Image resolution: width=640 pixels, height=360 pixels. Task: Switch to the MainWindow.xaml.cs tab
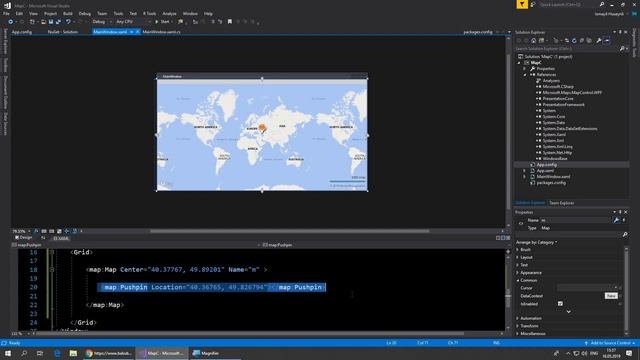[x=162, y=32]
